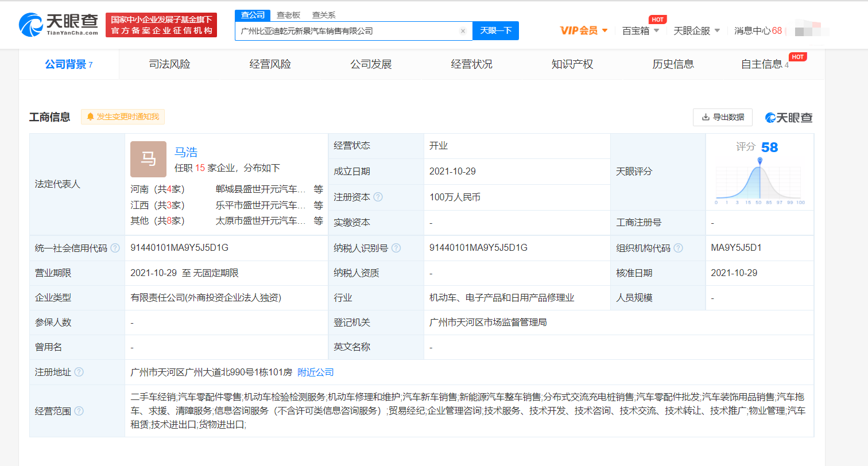Click the 天眼一下 search button
Image resolution: width=868 pixels, height=466 pixels.
(495, 31)
